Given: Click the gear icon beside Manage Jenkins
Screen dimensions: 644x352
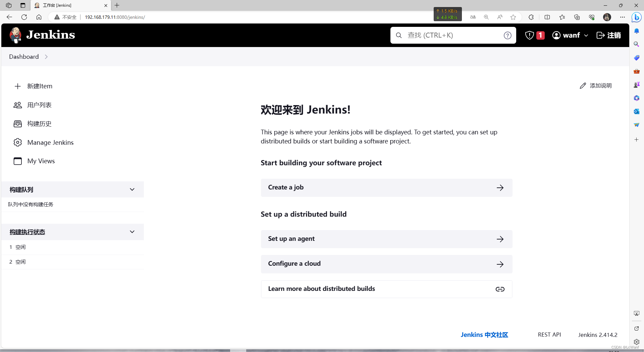Looking at the screenshot, I should click(x=18, y=142).
